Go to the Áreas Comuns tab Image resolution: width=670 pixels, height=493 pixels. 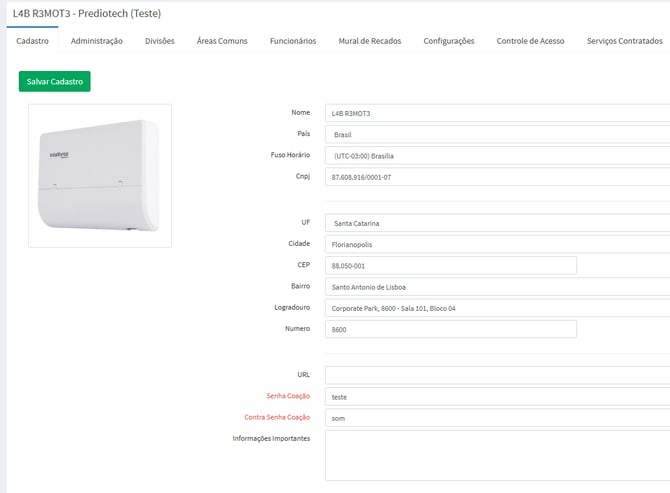click(x=222, y=41)
